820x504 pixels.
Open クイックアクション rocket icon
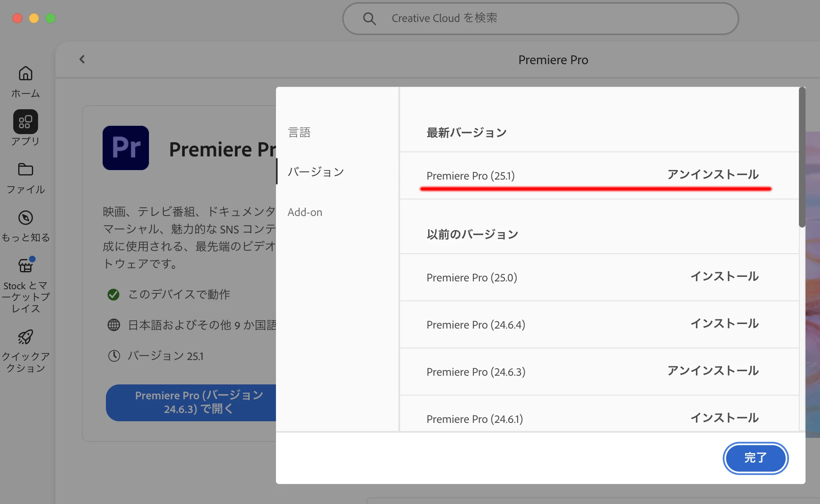click(x=25, y=337)
